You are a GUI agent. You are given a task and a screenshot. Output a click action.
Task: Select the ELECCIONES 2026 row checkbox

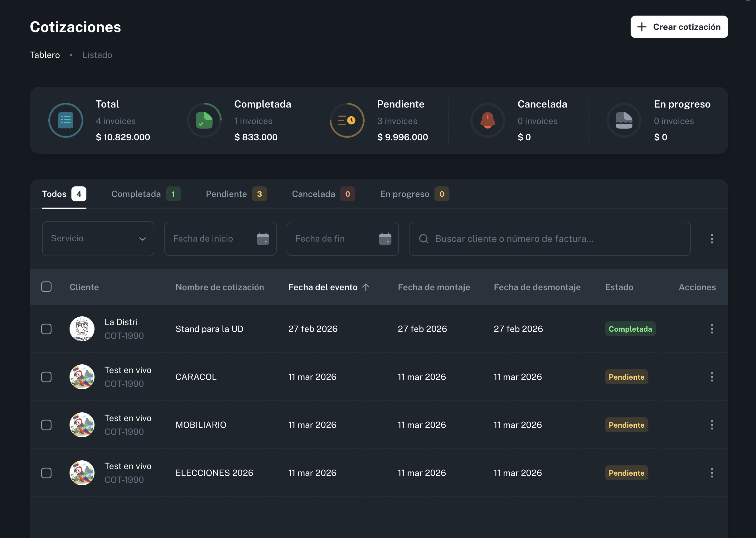(x=46, y=473)
